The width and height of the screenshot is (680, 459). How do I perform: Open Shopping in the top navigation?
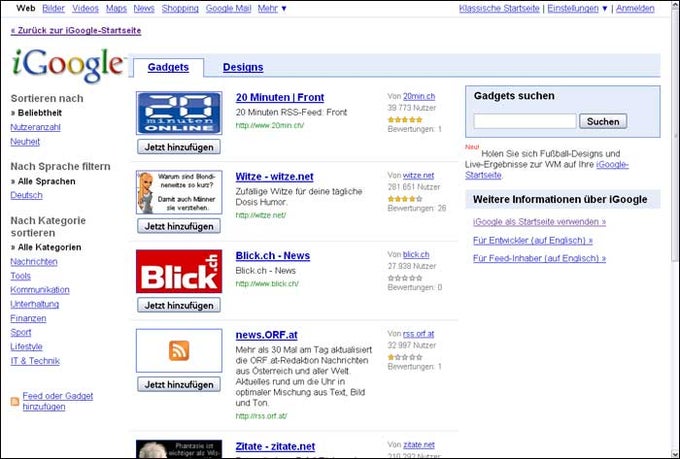click(180, 8)
